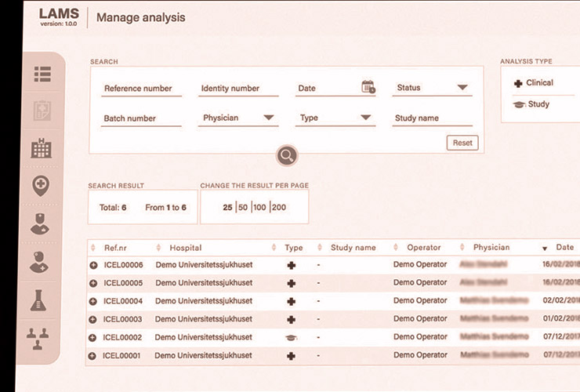
Task: Sort table by Hospital column arrows
Action: coord(158,248)
